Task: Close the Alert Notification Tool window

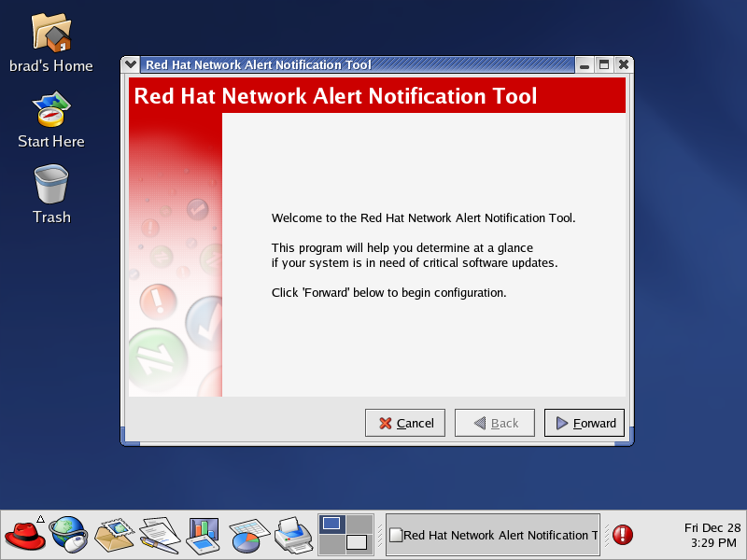Action: click(623, 64)
